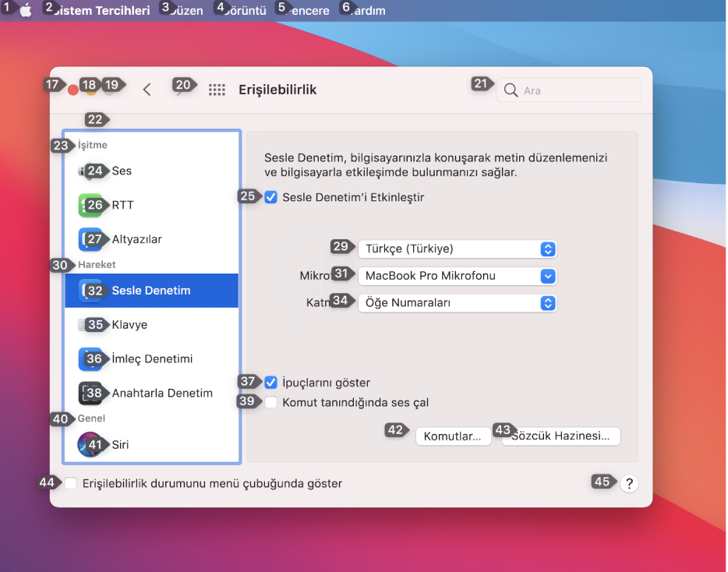Open the Apple menu
Screen dimensions: 728x572
(x=26, y=10)
